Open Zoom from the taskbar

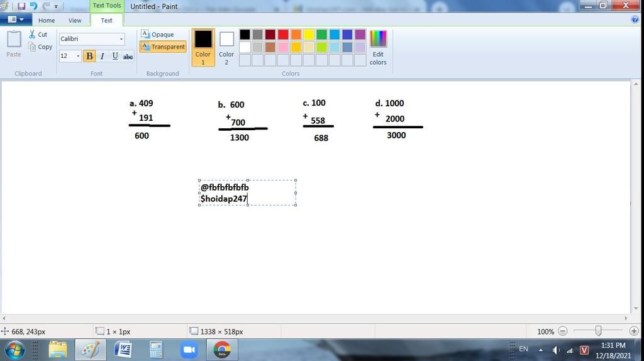click(x=189, y=350)
